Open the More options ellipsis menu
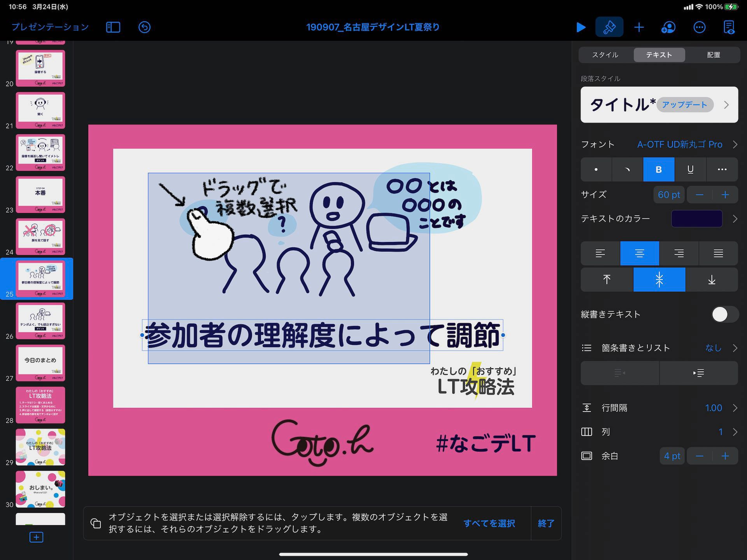The width and height of the screenshot is (747, 560). point(699,27)
